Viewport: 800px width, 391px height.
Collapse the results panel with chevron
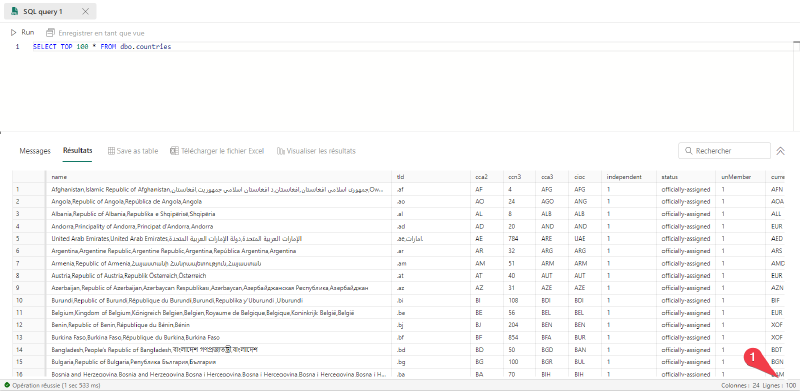point(780,151)
